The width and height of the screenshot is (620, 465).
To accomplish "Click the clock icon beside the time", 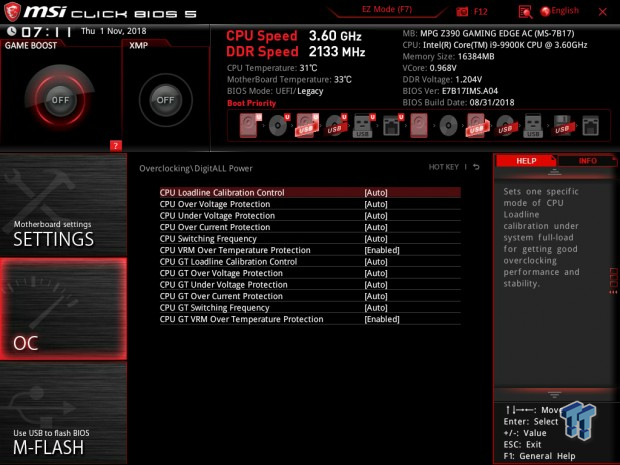I will tap(11, 31).
